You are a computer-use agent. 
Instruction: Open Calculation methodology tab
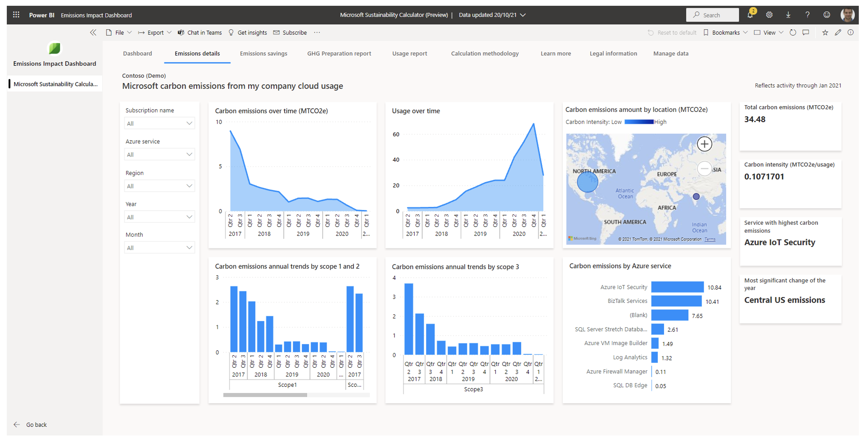485,53
